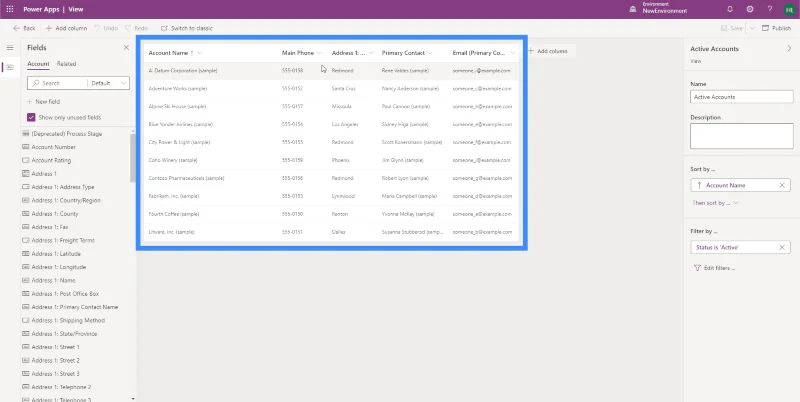This screenshot has width=800, height=402.
Task: Select Address 1: Address Type field
Action: (x=58, y=187)
